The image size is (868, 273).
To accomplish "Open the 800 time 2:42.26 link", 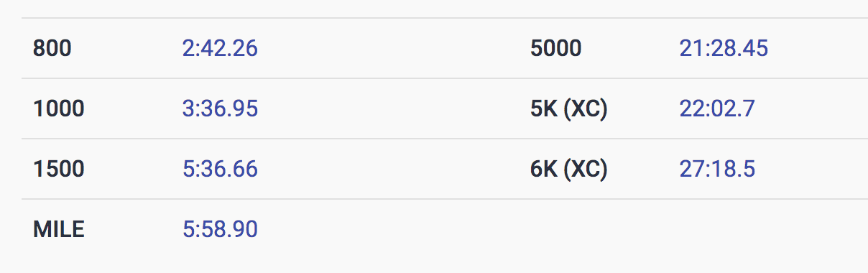I will click(220, 49).
